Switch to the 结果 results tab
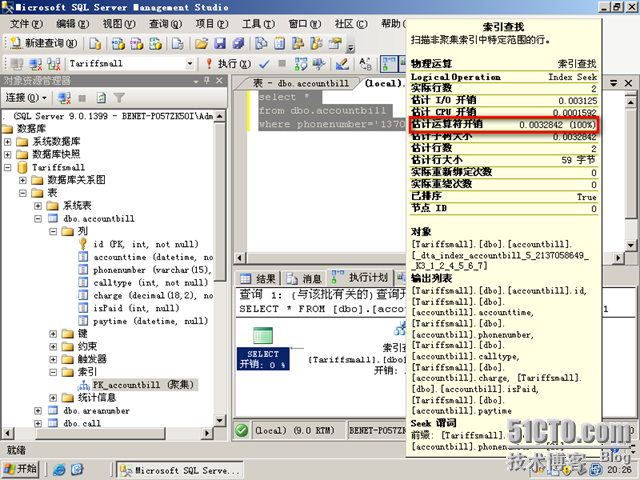This screenshot has height=480, width=640. (258, 279)
